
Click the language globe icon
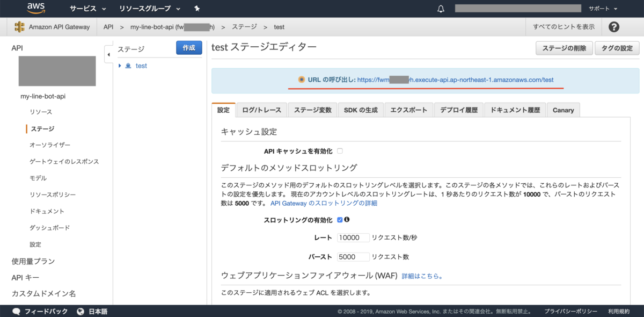click(80, 311)
